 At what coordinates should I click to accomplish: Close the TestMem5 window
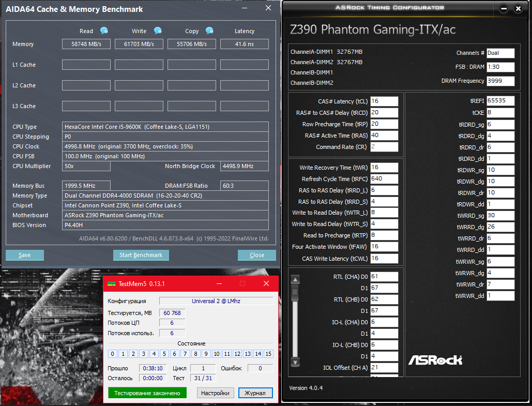[266, 283]
